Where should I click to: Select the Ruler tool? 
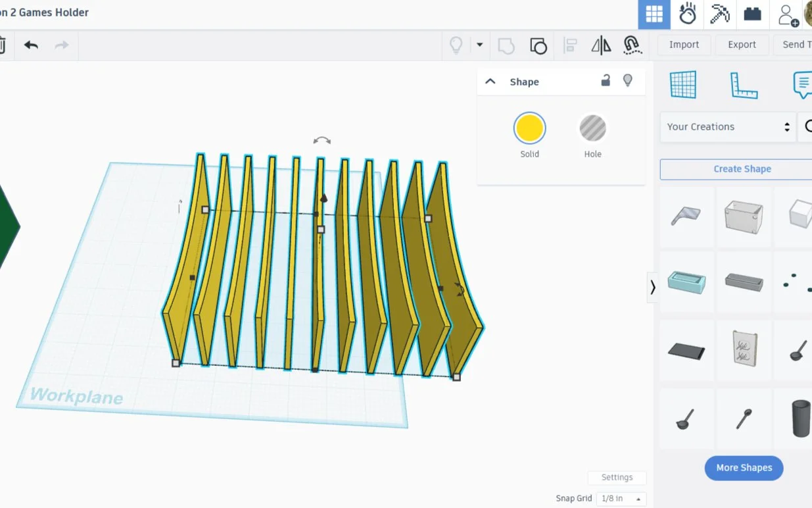744,86
